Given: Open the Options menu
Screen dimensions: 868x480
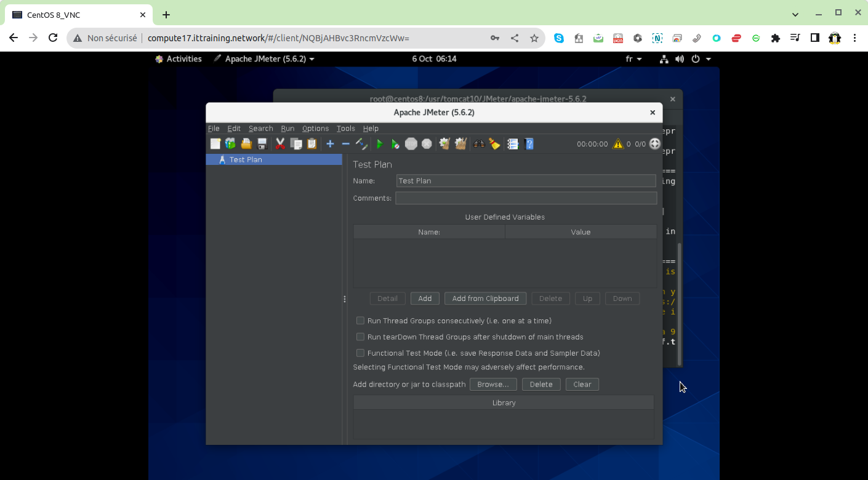Looking at the screenshot, I should click(x=315, y=129).
